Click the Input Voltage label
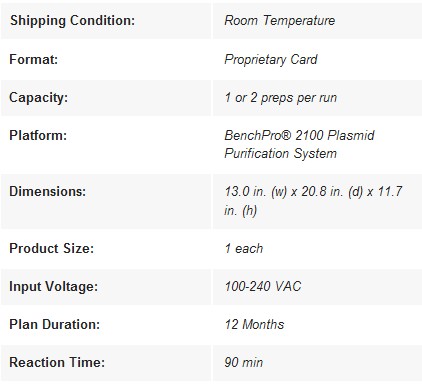The width and height of the screenshot is (422, 384). coord(53,287)
